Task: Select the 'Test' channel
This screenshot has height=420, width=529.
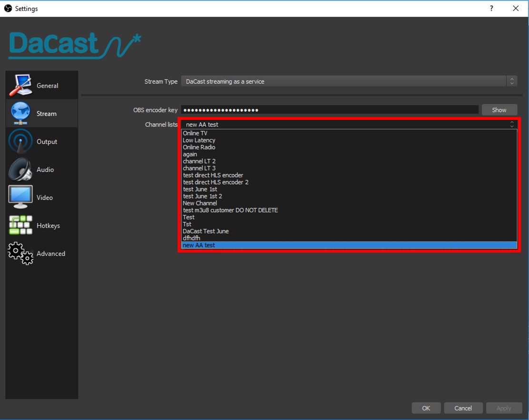Action: (x=349, y=217)
